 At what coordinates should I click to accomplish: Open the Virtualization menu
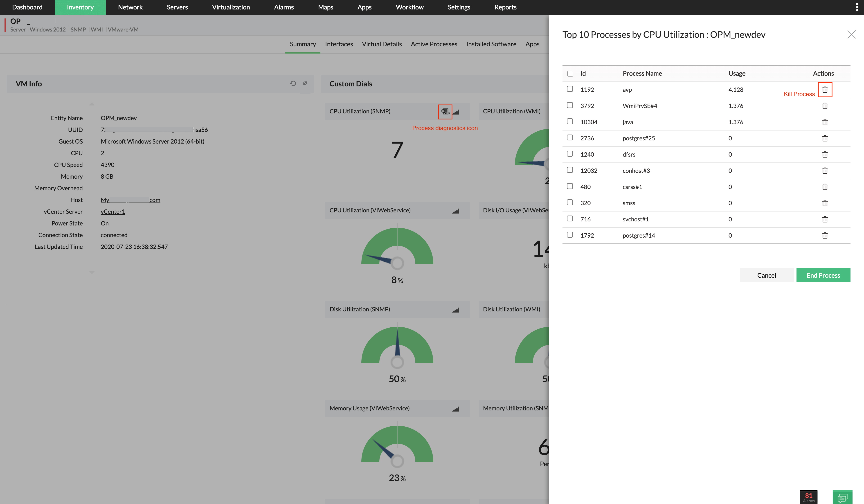tap(231, 7)
